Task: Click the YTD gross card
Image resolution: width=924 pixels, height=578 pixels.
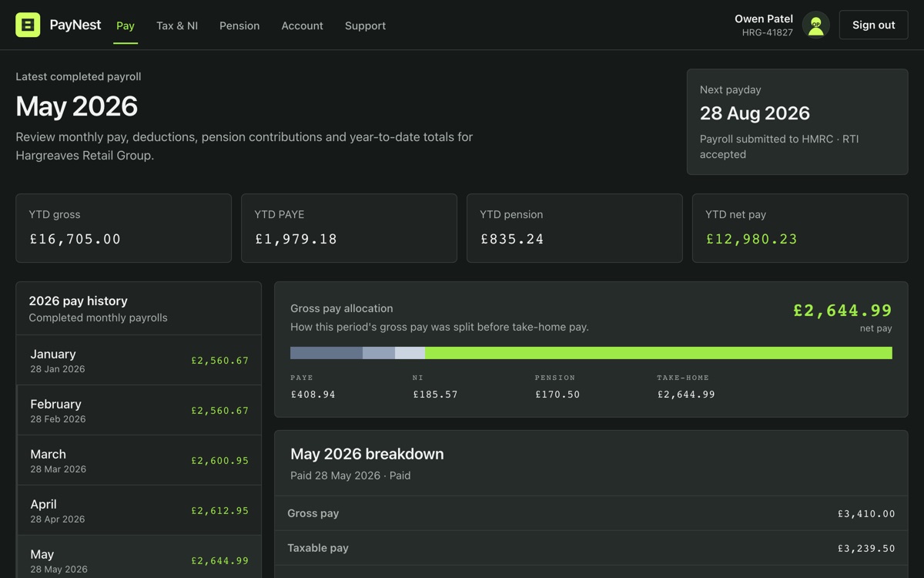Action: click(x=123, y=228)
